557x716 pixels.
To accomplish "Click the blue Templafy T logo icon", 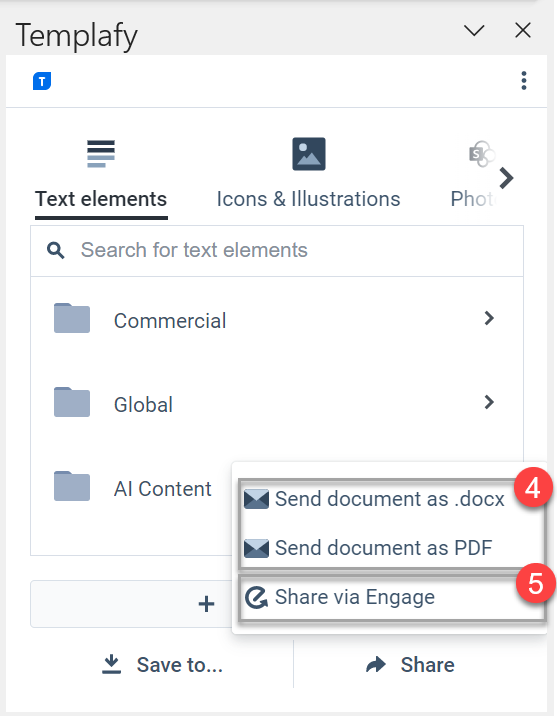I will tap(42, 81).
